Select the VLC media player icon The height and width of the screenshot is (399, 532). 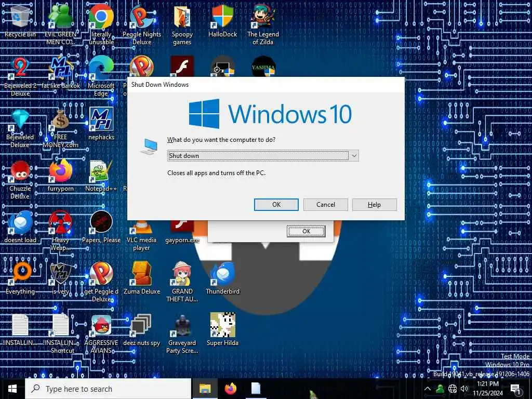pyautogui.click(x=141, y=236)
